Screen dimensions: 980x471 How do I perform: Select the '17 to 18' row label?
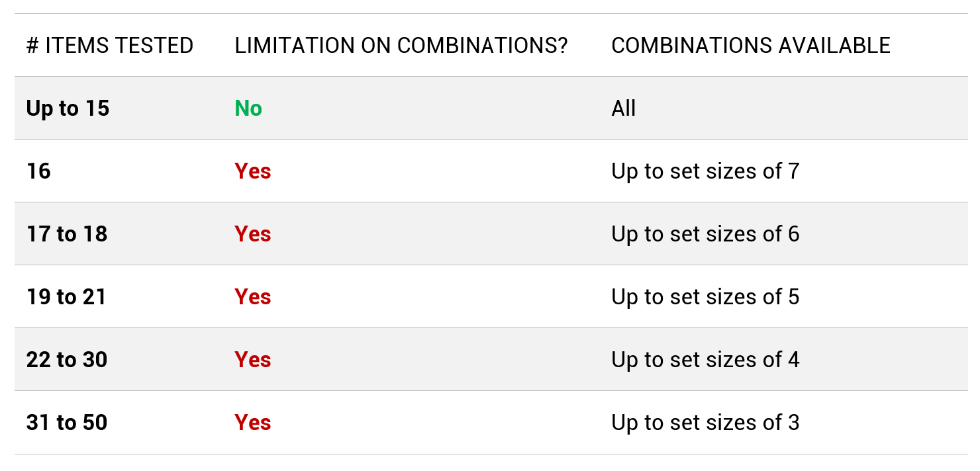pyautogui.click(x=67, y=234)
